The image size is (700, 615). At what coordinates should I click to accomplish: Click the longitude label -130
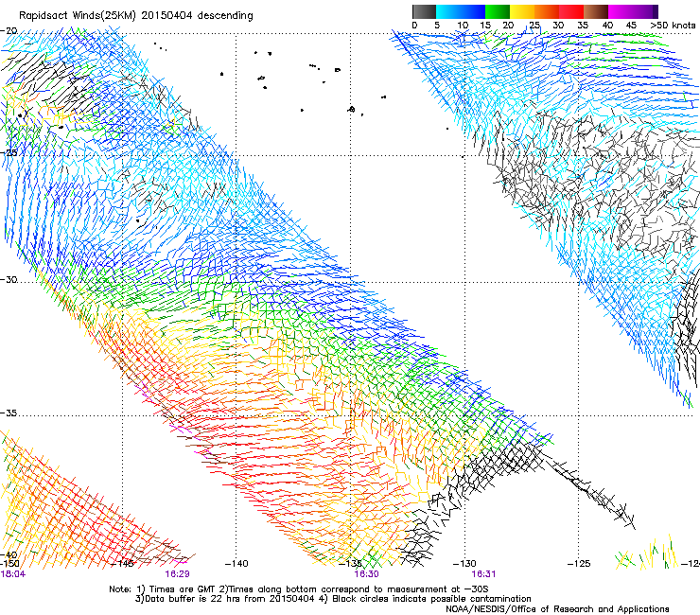[464, 564]
